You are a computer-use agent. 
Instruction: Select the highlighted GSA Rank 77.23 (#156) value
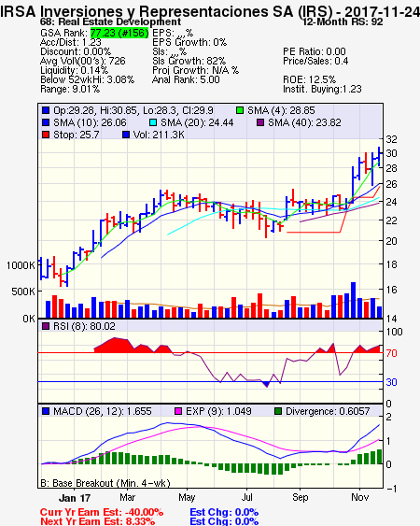119,33
